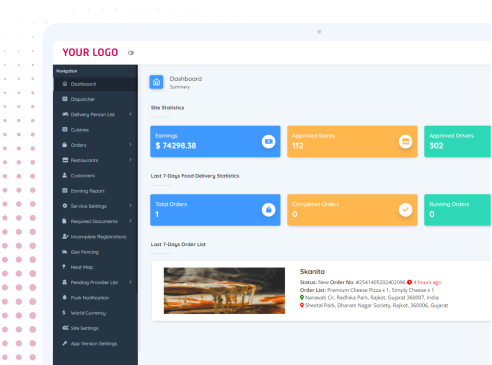Select the Push Notification sidebar entry
Viewport: 492px width, 365px height.
coord(95,298)
